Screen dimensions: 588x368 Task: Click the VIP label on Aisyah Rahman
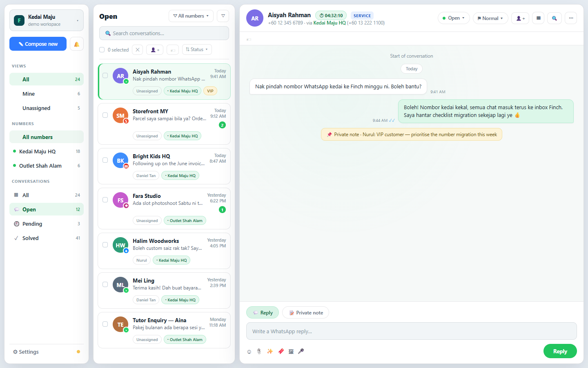[x=210, y=91]
